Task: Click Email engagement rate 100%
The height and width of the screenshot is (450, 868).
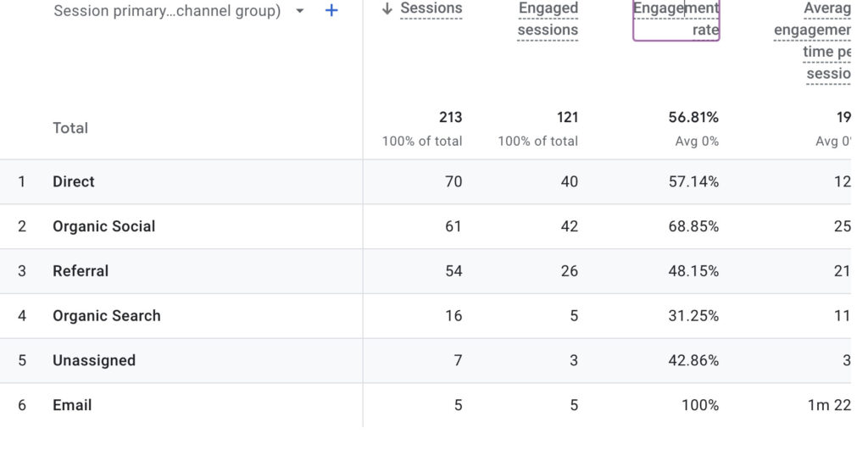Action: (699, 405)
